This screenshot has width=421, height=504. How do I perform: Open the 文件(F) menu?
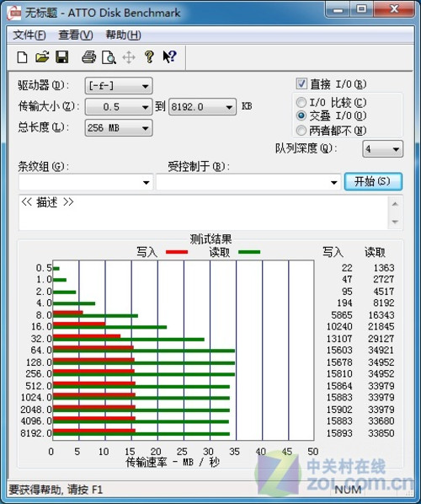29,35
